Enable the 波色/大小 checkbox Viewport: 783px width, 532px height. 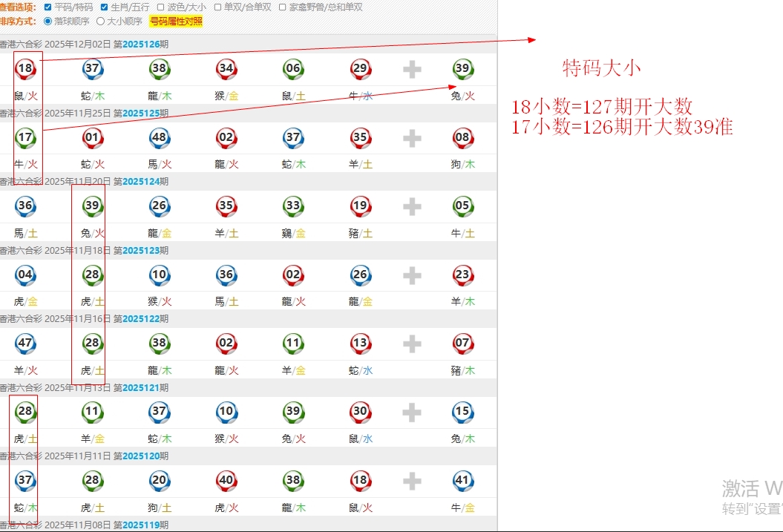pos(161,7)
